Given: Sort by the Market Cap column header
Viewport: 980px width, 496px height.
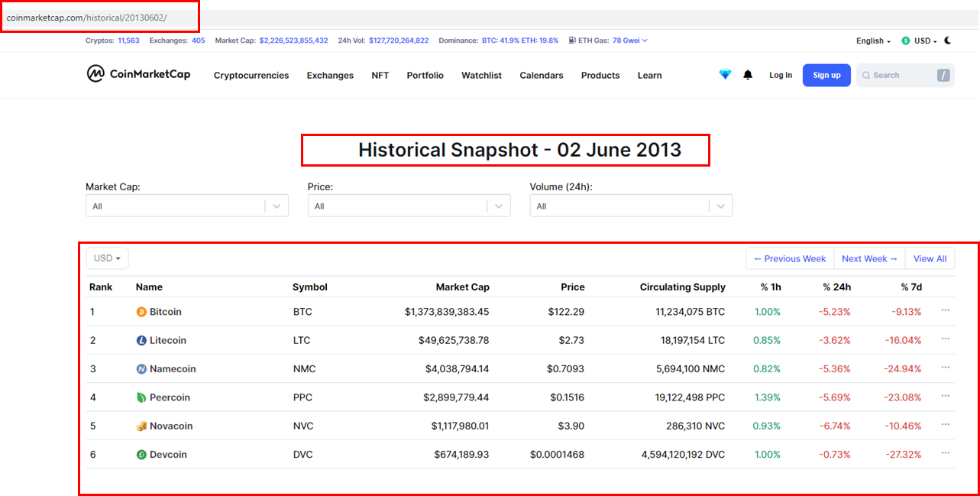Looking at the screenshot, I should tap(463, 287).
